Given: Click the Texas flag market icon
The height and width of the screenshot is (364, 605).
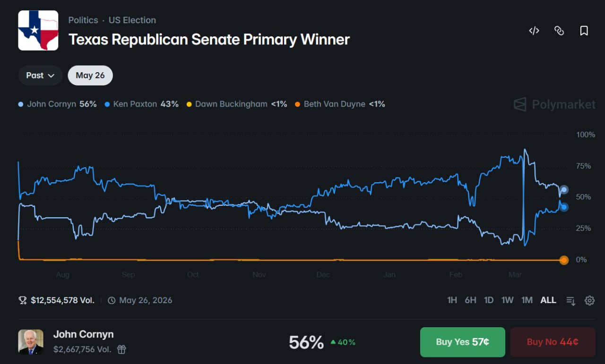Looking at the screenshot, I should click(x=38, y=30).
